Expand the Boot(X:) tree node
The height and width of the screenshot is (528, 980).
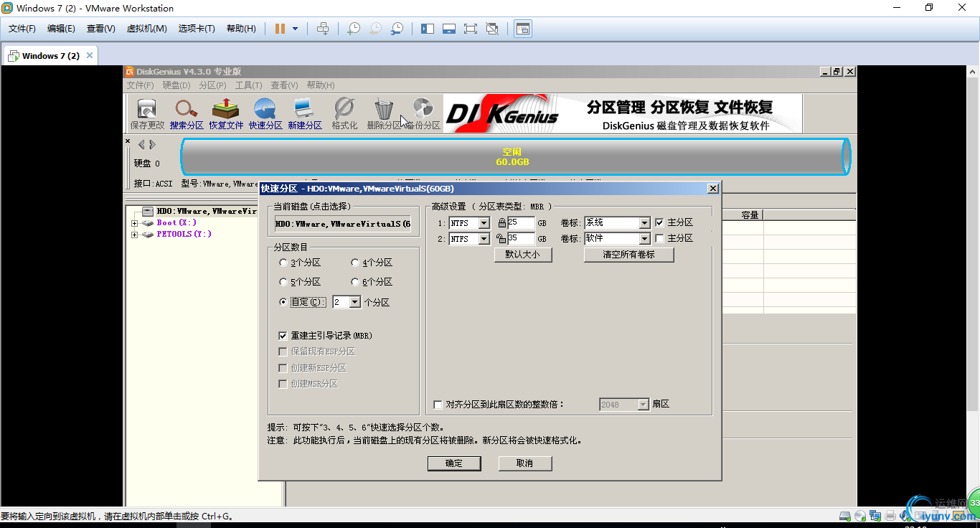coord(134,223)
